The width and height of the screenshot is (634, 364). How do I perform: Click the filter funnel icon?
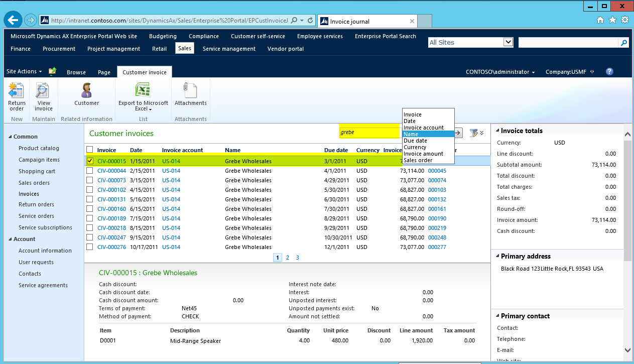point(473,133)
